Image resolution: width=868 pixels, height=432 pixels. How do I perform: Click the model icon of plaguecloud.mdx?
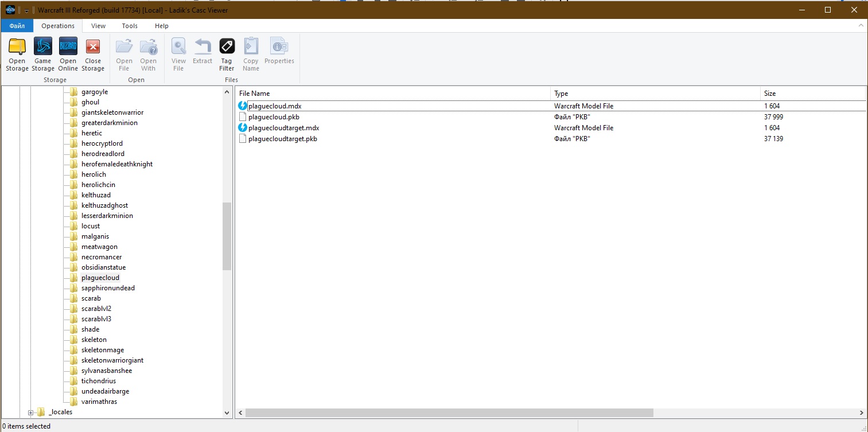coord(243,106)
